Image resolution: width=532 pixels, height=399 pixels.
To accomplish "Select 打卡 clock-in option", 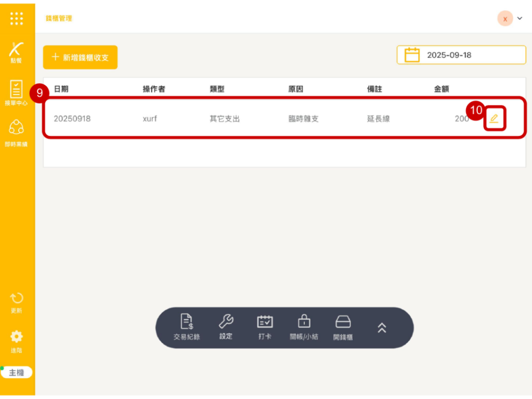I will point(265,327).
